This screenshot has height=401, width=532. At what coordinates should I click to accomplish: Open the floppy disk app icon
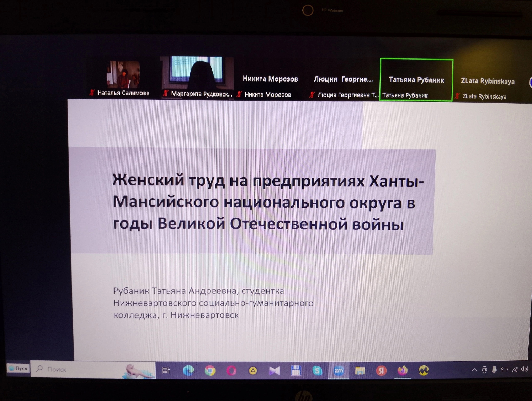click(296, 371)
